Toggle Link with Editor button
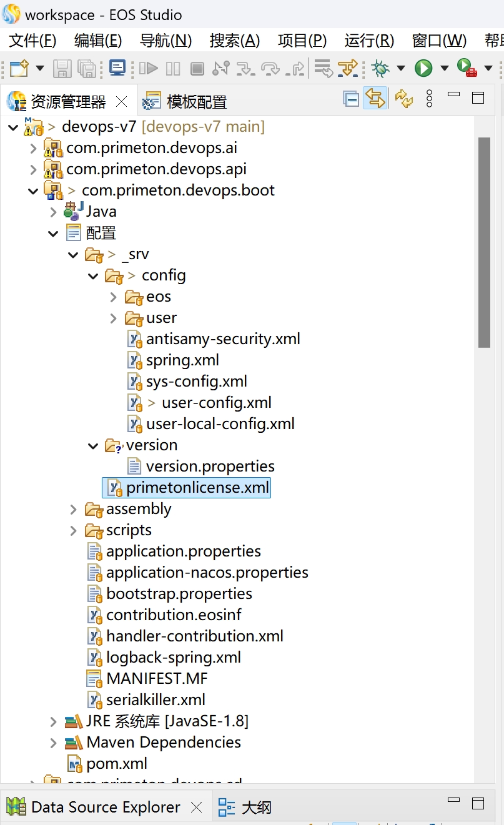Viewport: 504px width, 825px height. 375,99
